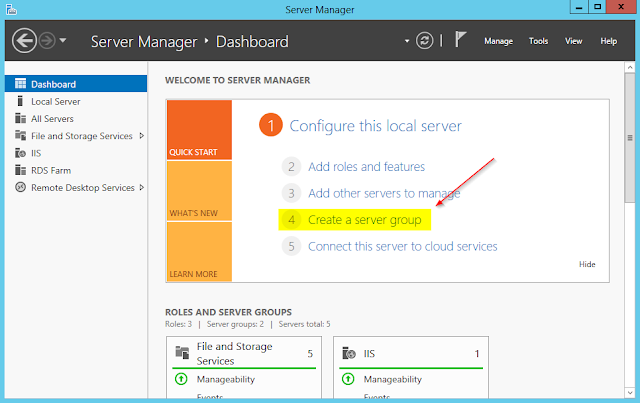Open the navigation history dropdown arrow
Viewport: 640px width, 403px height.
63,41
